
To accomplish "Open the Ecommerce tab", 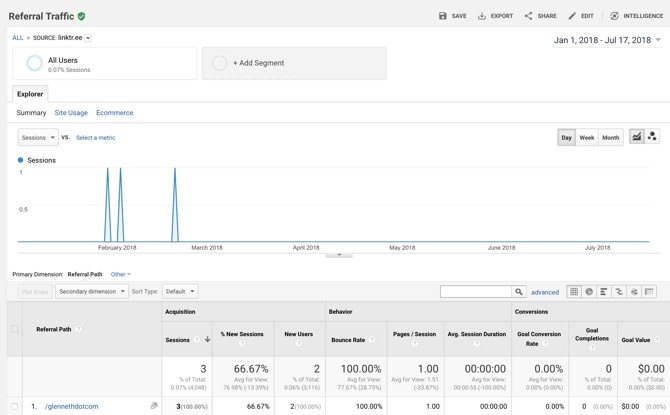I will (115, 113).
